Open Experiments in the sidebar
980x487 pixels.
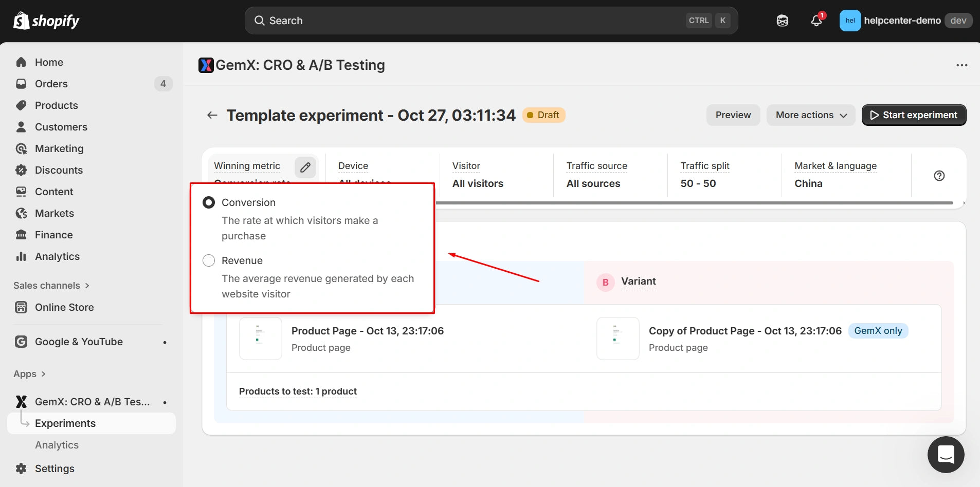pyautogui.click(x=65, y=423)
